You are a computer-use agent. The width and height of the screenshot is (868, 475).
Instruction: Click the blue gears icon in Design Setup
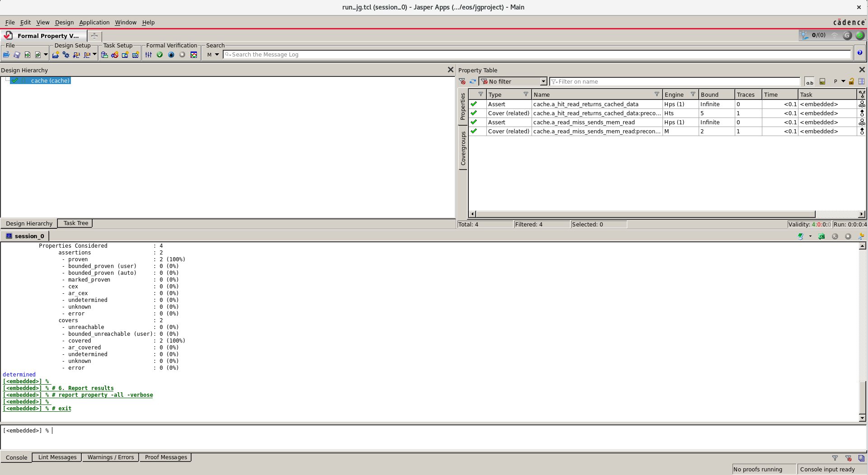[66, 55]
